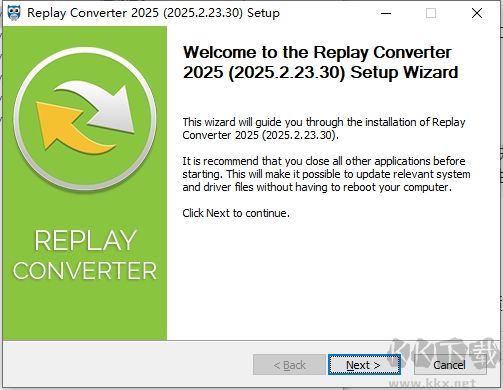Click the Replay Converter arrows logo
This screenshot has width=503, height=390.
click(x=85, y=119)
